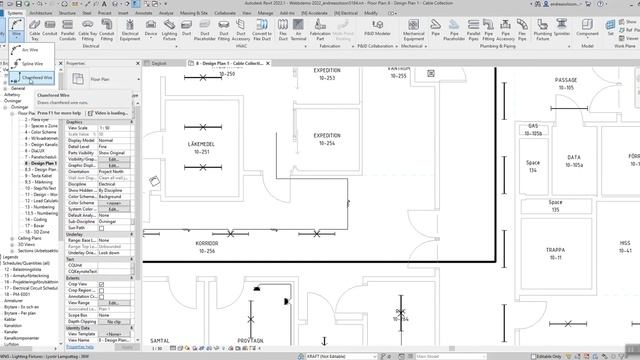This screenshot has width=640, height=360.
Task: Select the Duct tool
Action: [187, 28]
